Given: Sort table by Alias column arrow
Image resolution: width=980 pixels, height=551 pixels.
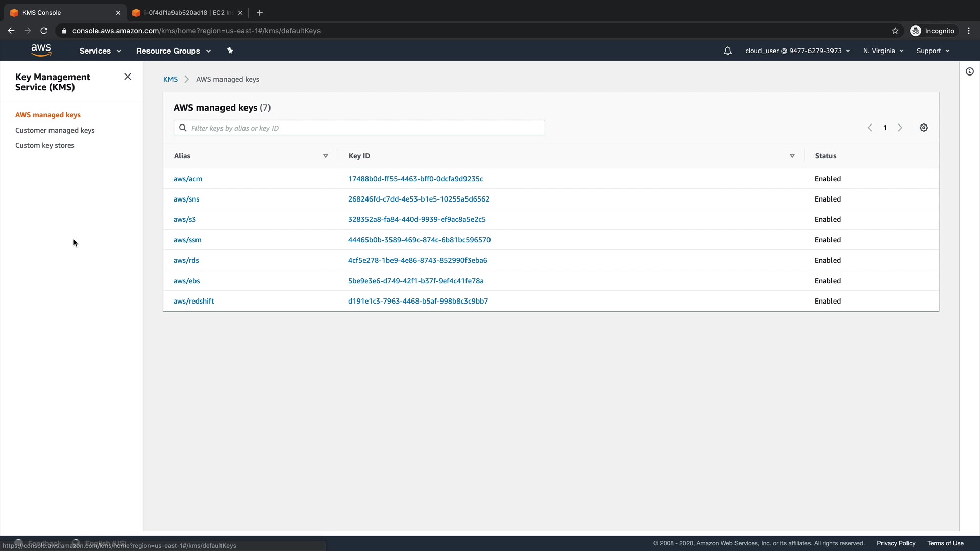Looking at the screenshot, I should (x=326, y=156).
